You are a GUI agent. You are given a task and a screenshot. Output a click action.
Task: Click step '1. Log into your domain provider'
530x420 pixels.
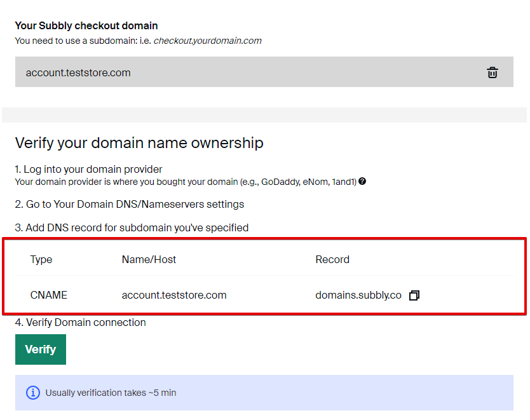(88, 169)
